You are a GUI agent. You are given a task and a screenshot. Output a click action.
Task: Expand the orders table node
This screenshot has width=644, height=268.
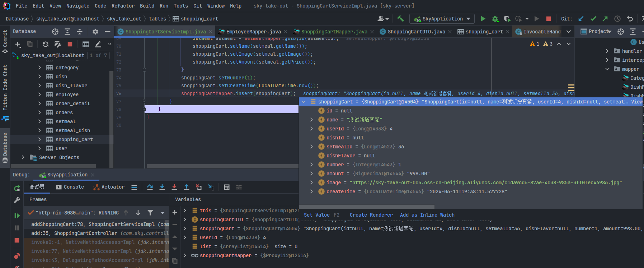(x=39, y=112)
